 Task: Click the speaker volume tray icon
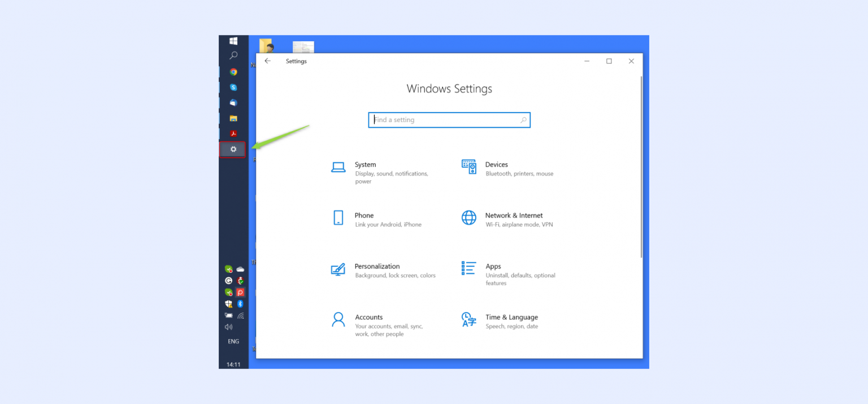pos(228,327)
